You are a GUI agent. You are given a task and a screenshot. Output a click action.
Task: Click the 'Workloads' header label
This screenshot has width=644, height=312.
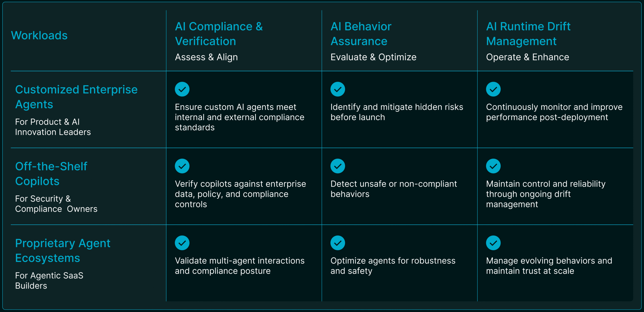click(x=39, y=35)
